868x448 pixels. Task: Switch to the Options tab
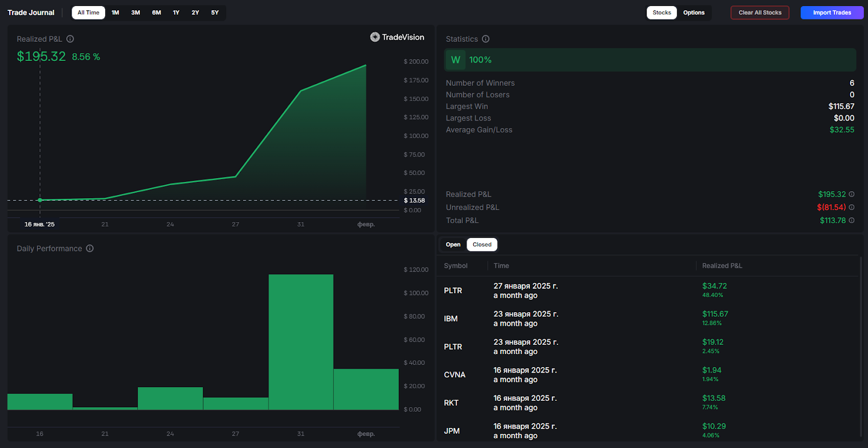(694, 12)
